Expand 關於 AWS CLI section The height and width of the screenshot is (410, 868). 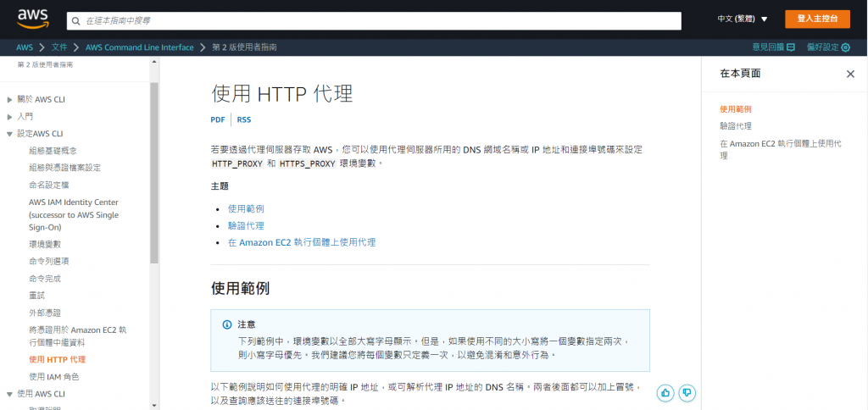point(9,100)
